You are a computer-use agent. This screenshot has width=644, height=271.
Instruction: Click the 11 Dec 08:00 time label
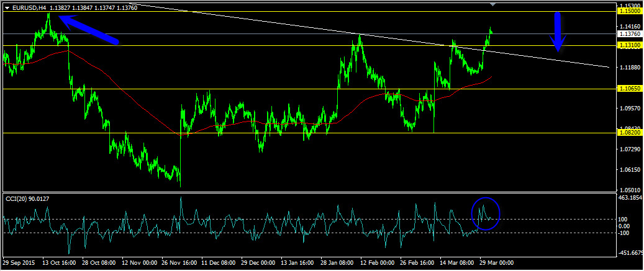[219, 262]
